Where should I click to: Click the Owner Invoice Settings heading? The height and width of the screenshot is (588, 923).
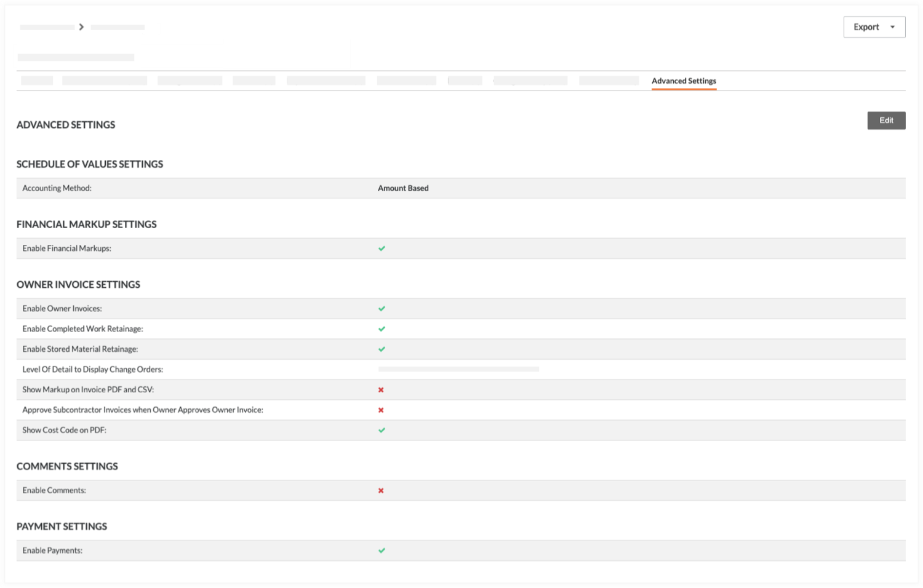point(78,285)
